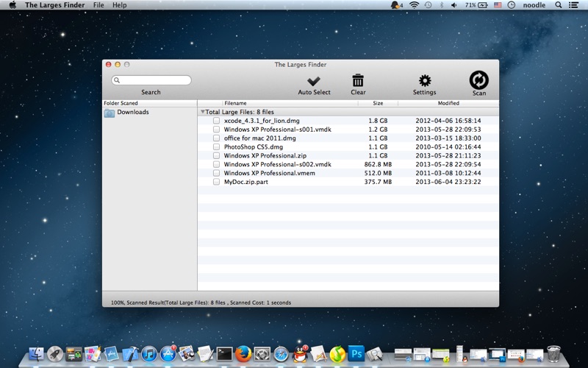Image resolution: width=588 pixels, height=368 pixels.
Task: Open Settings via the gear icon
Action: [x=425, y=80]
